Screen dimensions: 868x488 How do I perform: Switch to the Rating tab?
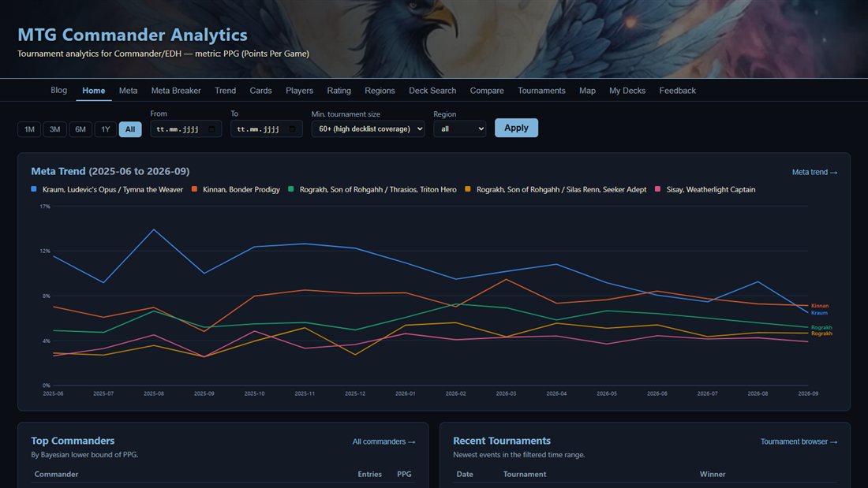click(339, 91)
